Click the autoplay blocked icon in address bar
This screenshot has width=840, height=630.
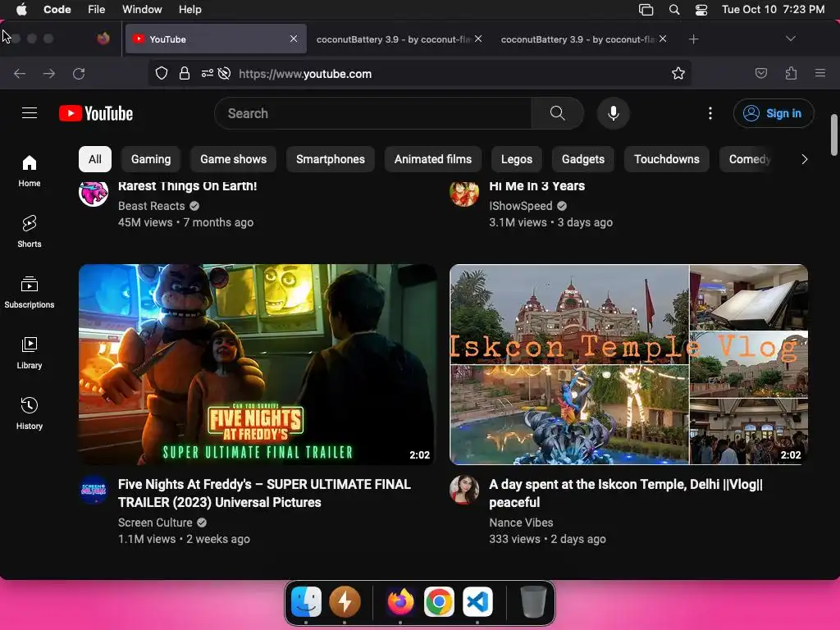(225, 73)
